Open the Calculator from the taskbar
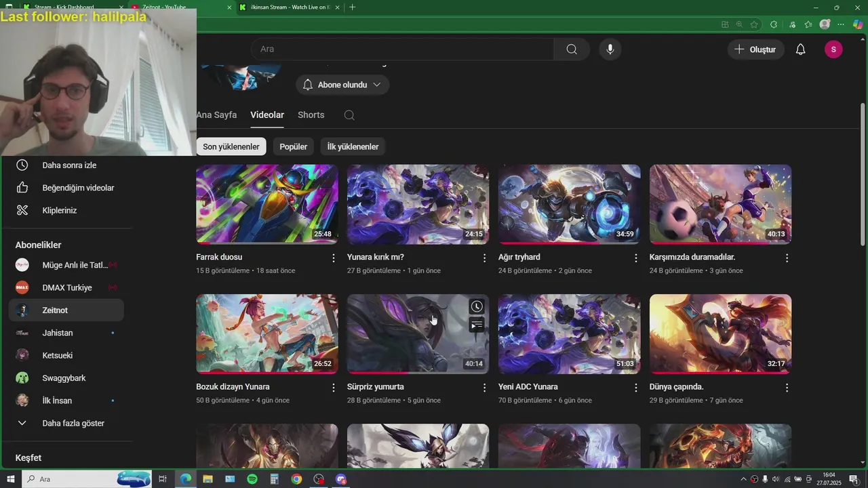The height and width of the screenshot is (488, 868). [x=274, y=479]
